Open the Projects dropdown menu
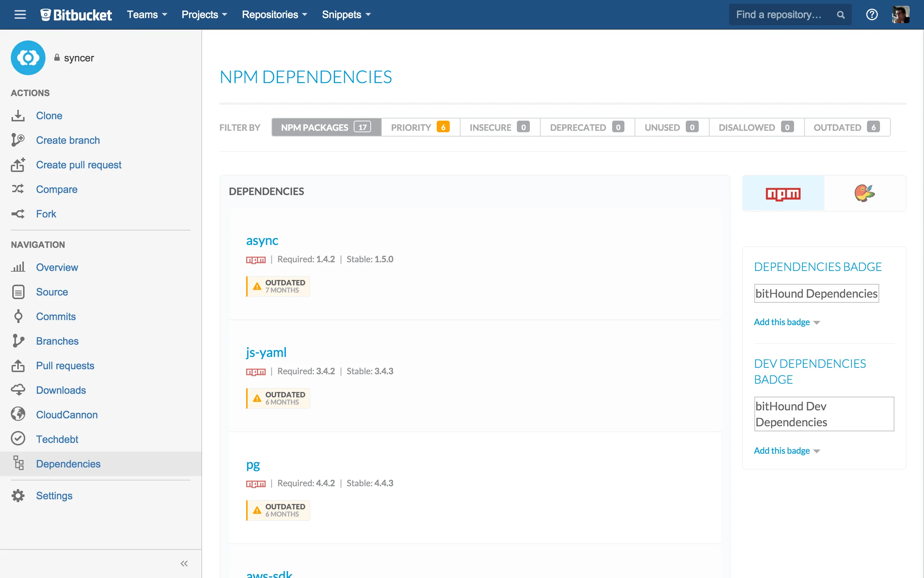The height and width of the screenshot is (578, 924). coord(204,14)
